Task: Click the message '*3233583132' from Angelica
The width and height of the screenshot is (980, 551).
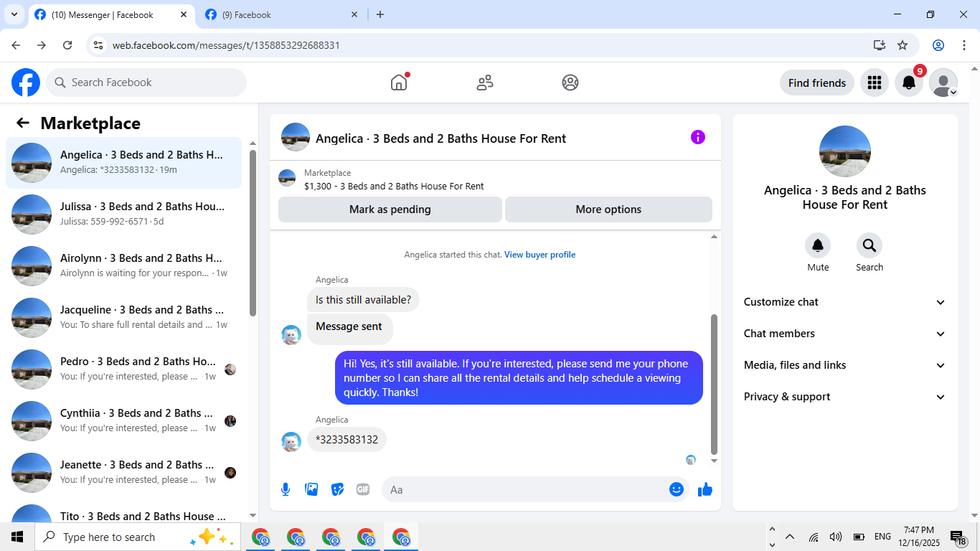Action: click(347, 440)
